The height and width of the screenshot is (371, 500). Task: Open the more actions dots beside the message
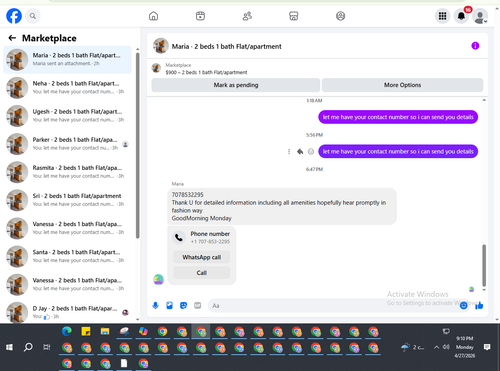(x=289, y=152)
